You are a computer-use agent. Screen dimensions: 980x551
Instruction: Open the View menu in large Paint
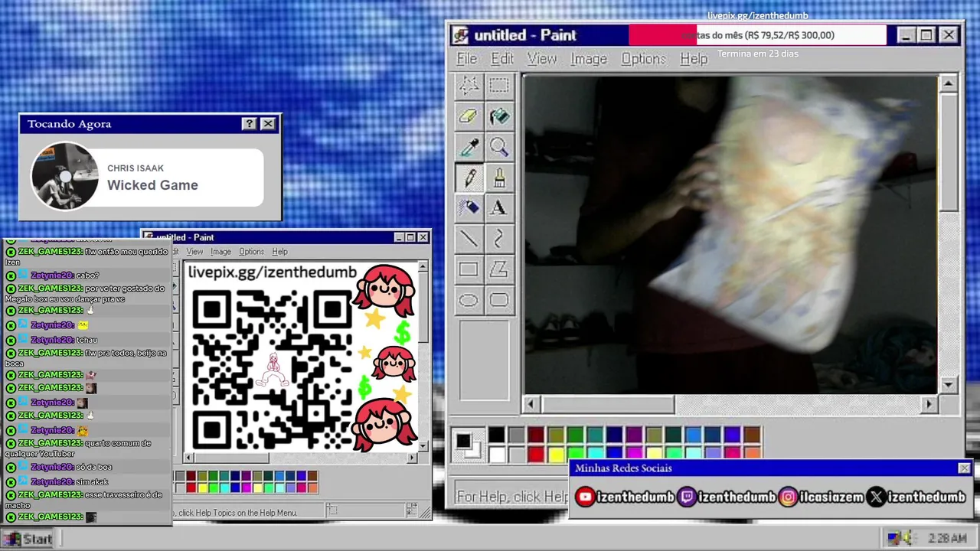click(x=542, y=59)
